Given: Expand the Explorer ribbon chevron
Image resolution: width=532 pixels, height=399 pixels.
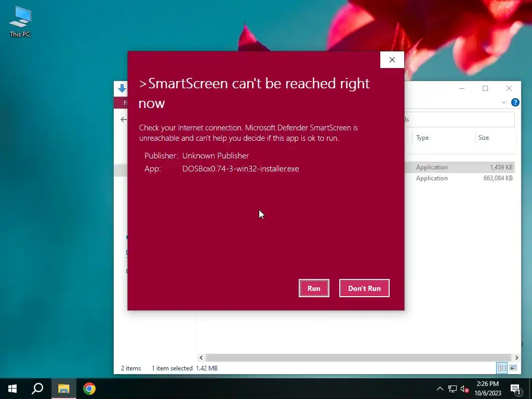Looking at the screenshot, I should coord(504,102).
